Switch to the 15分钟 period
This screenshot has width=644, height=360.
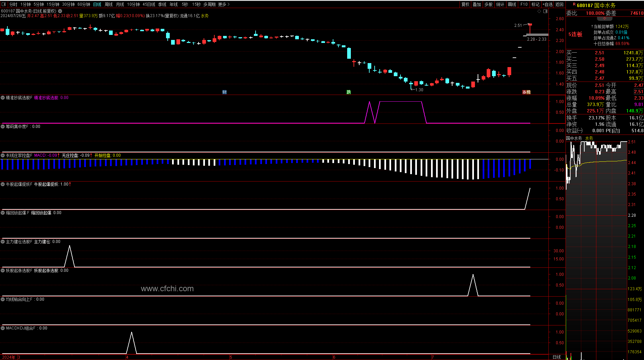[53, 4]
